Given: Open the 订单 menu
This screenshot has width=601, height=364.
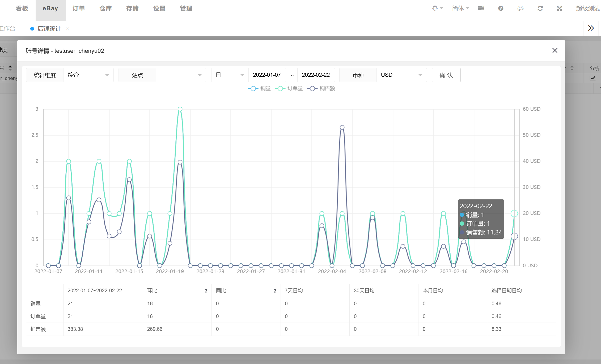Looking at the screenshot, I should pos(79,8).
